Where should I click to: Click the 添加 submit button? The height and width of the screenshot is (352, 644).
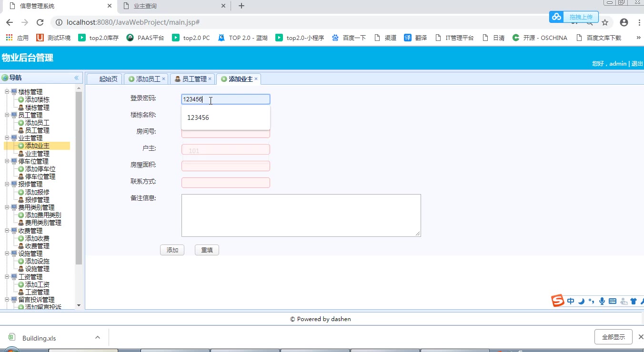pyautogui.click(x=172, y=250)
